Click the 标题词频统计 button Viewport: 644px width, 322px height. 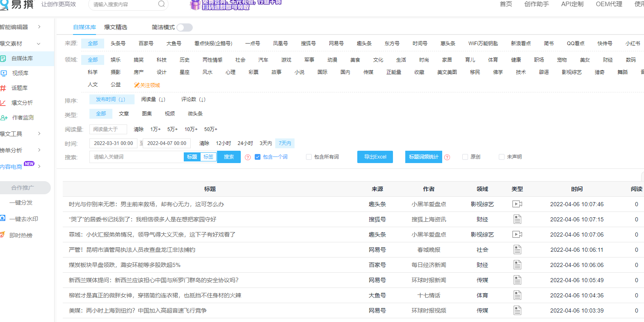pyautogui.click(x=424, y=157)
